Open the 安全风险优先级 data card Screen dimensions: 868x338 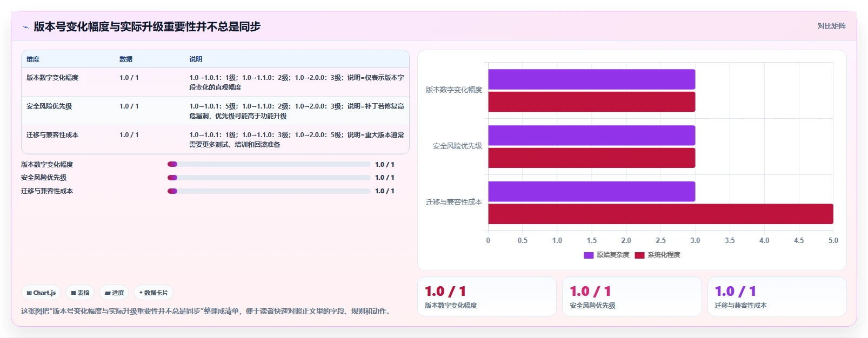pos(632,296)
